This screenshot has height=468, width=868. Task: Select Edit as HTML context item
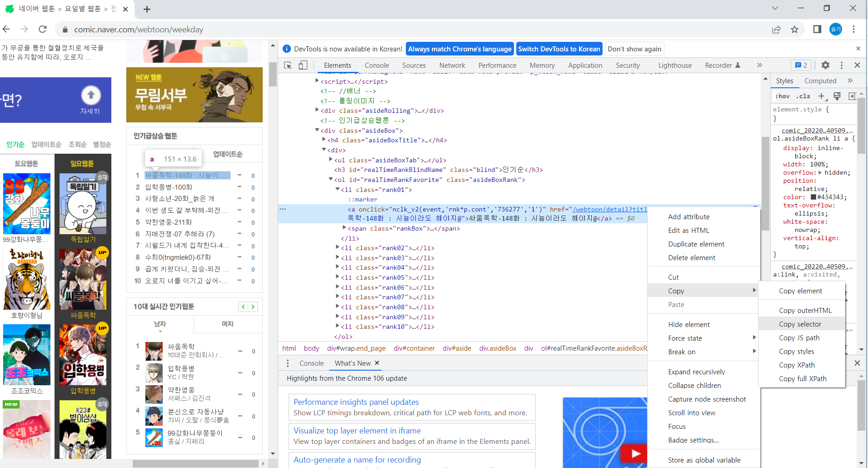click(x=703, y=230)
